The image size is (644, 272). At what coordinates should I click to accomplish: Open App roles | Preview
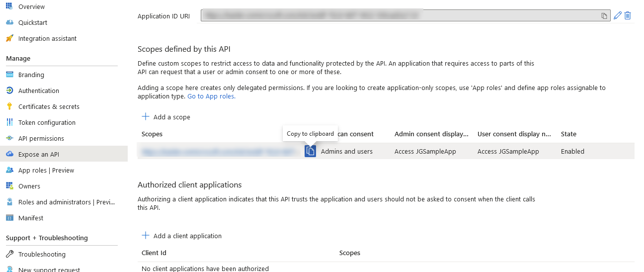coord(46,171)
